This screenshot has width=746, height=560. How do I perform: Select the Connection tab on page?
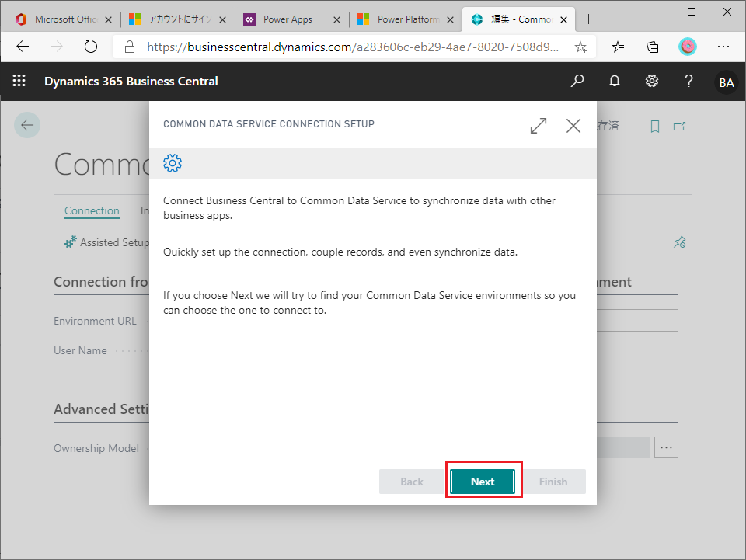[x=92, y=210]
